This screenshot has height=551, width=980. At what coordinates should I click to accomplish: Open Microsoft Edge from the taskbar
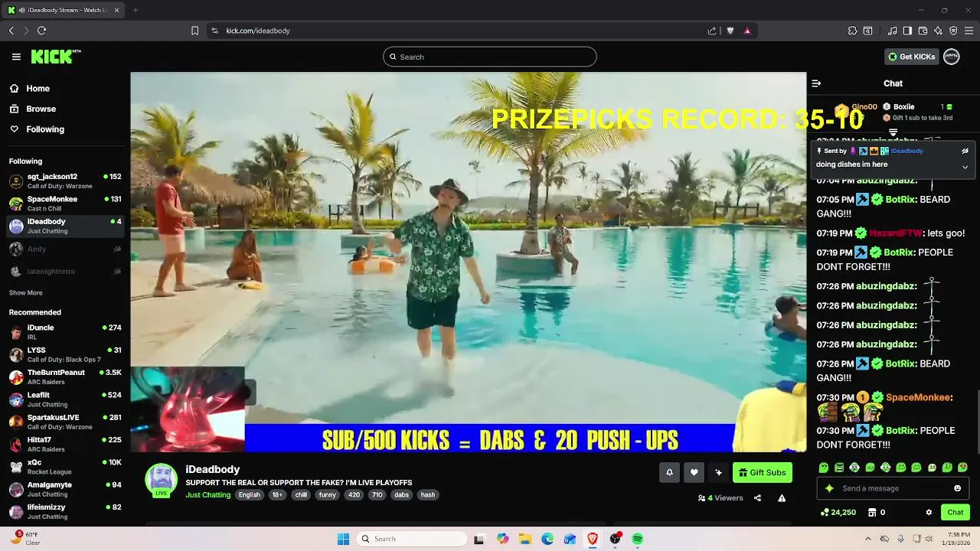(547, 539)
